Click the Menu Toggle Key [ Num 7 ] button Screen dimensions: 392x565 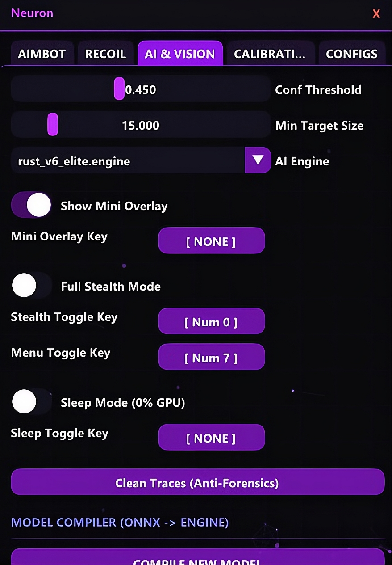point(211,357)
